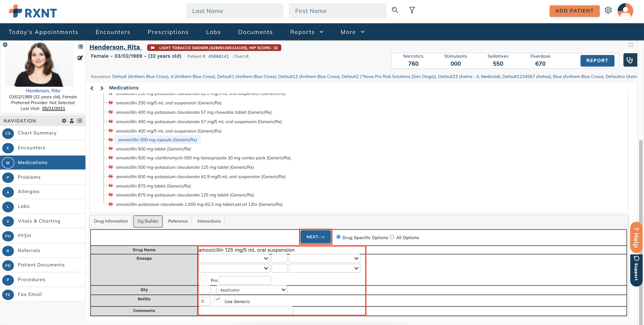
Task: Click the RXNT logo
Action: [x=33, y=11]
